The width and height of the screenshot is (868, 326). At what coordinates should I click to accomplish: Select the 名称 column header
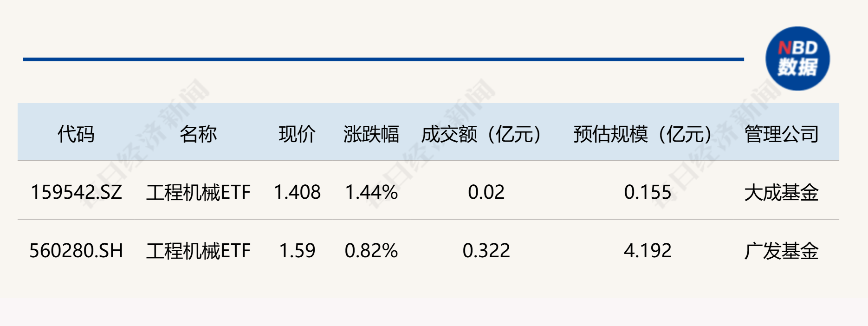[x=198, y=134]
